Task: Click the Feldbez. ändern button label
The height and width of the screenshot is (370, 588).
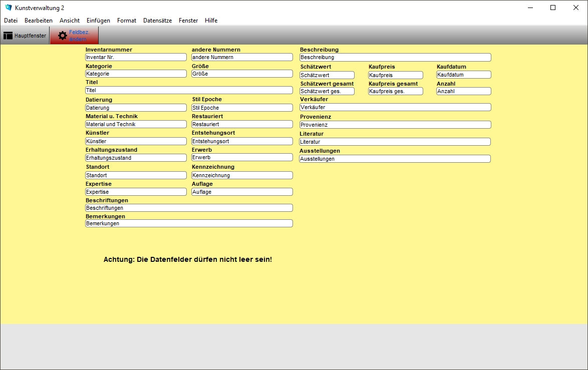Action: click(x=79, y=36)
